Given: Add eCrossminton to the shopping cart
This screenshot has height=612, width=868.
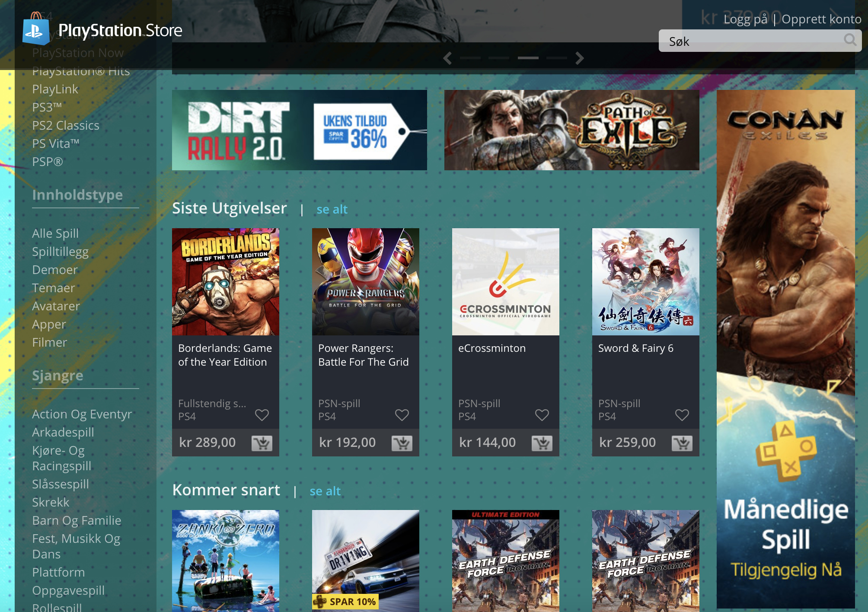Looking at the screenshot, I should point(542,443).
